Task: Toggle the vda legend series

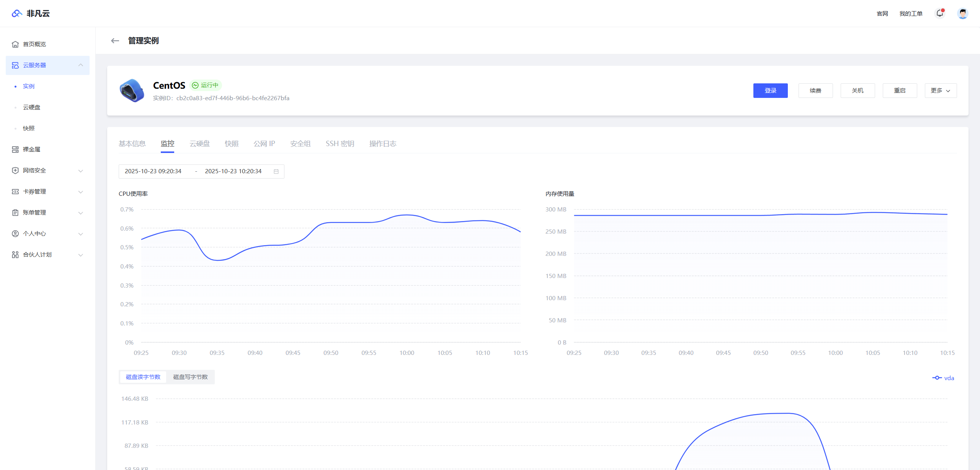Action: point(943,378)
